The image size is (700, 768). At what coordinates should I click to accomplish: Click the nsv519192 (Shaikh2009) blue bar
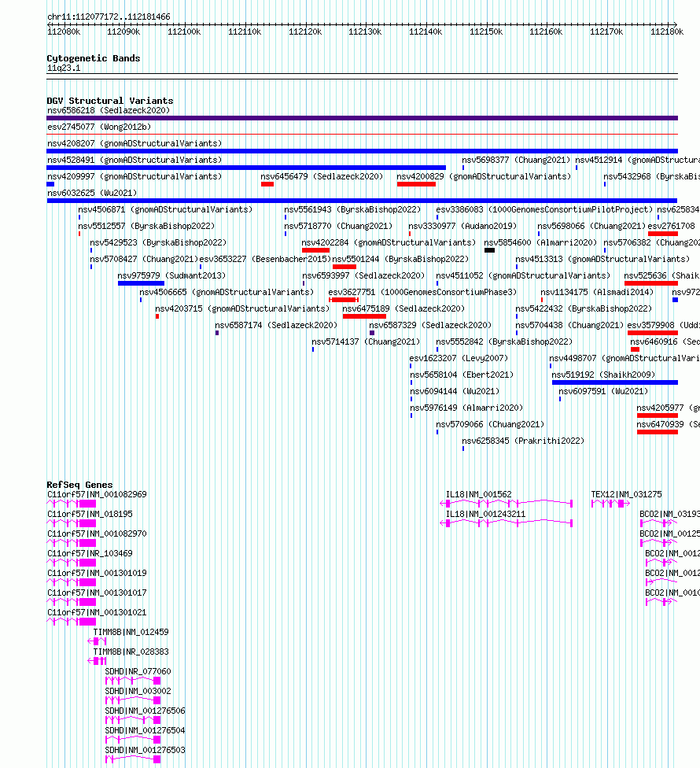pos(615,382)
